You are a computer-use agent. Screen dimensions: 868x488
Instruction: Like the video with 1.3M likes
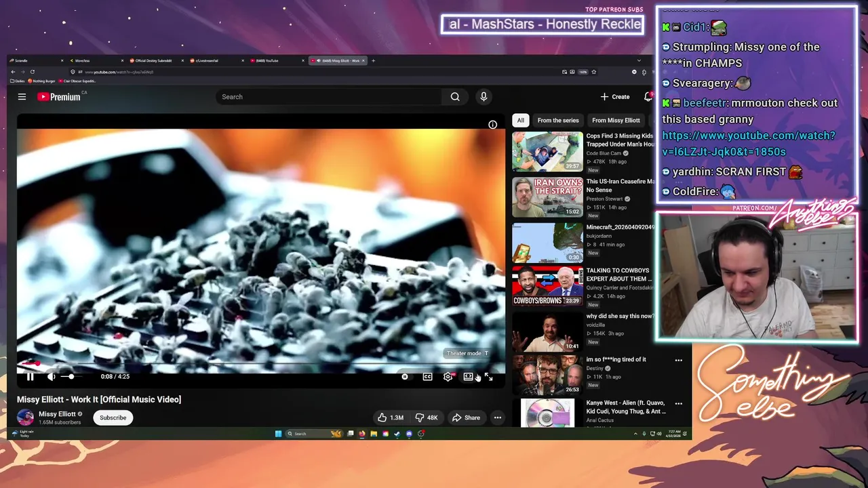point(391,418)
